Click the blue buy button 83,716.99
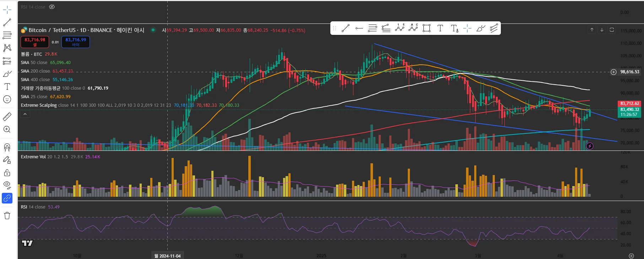 pos(76,42)
